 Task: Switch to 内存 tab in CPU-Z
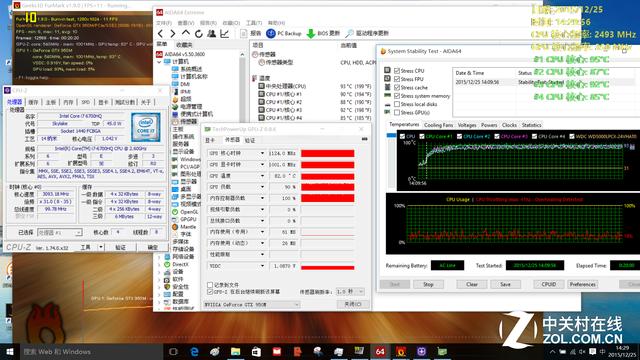point(68,102)
